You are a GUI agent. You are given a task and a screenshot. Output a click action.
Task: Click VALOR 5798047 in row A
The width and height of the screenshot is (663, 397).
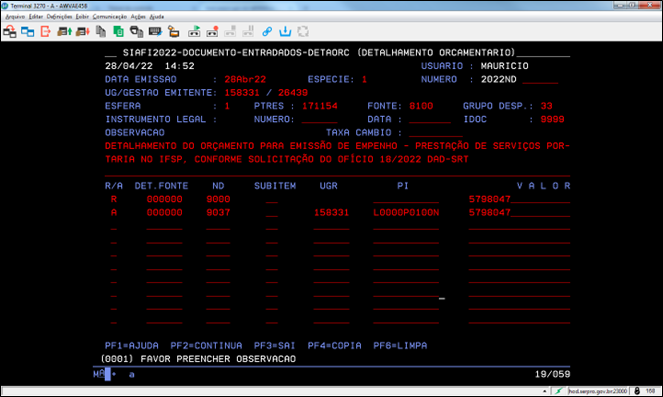(489, 213)
